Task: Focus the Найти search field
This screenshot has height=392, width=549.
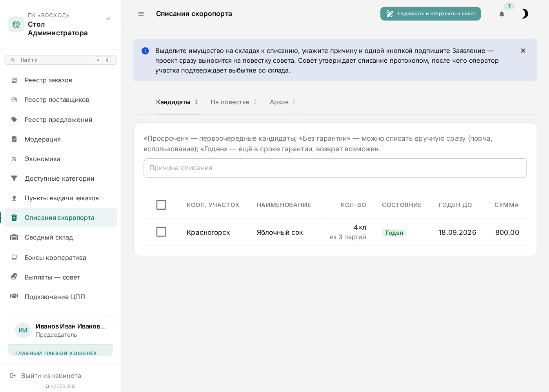Action: 60,60
